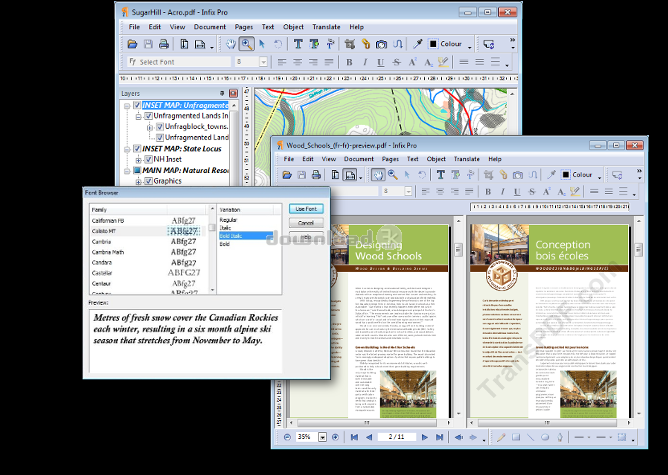Click the Underline icon in SugarHill toolbar

click(380, 62)
